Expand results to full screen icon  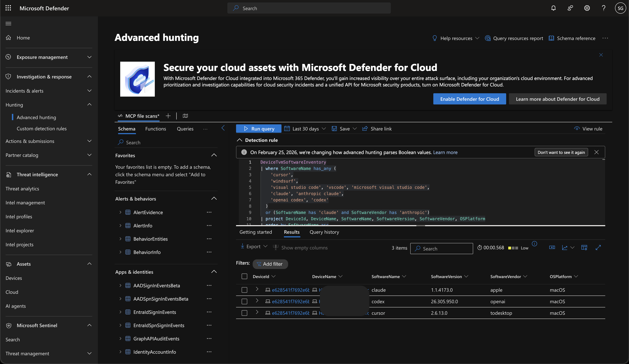[598, 247]
